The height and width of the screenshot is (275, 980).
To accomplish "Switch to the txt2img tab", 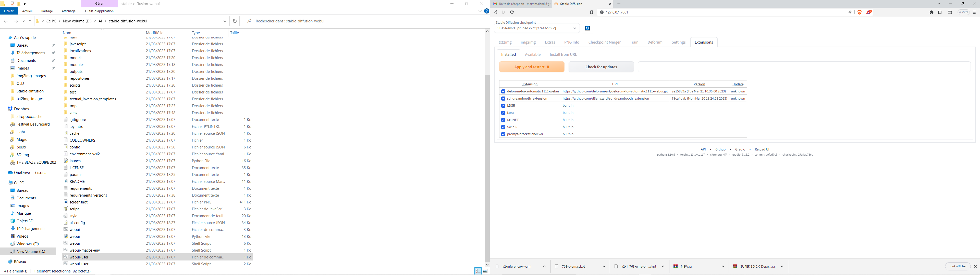I will pyautogui.click(x=505, y=42).
